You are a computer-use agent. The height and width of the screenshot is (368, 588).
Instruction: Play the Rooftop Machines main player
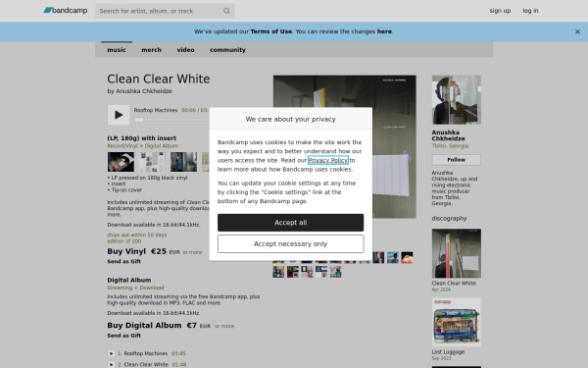coord(119,115)
